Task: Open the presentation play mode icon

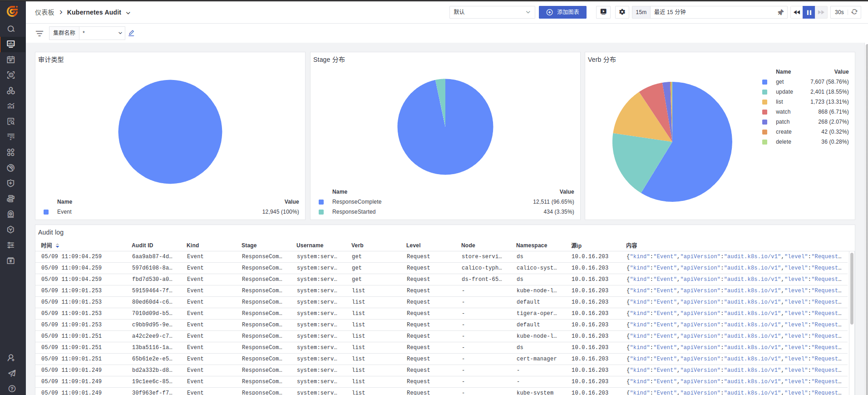Action: coord(603,12)
